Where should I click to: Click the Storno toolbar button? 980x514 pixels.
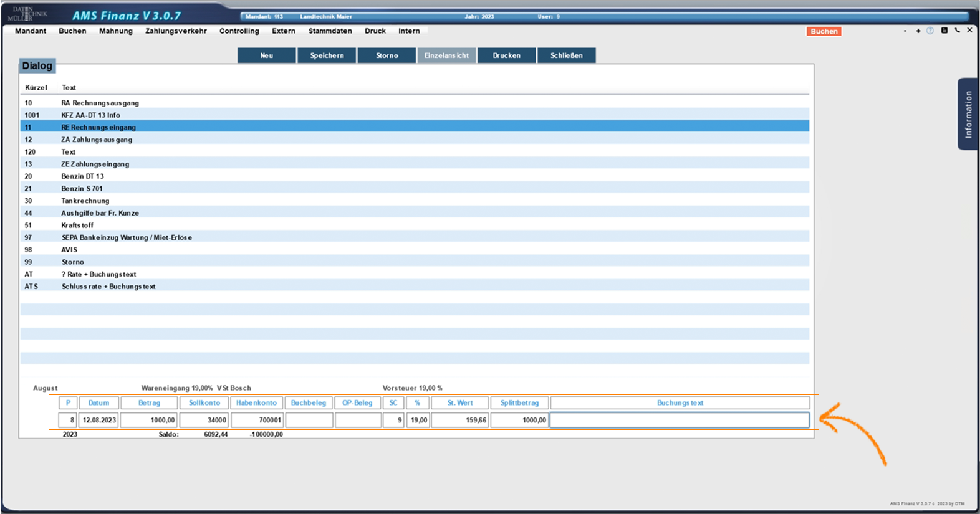pyautogui.click(x=387, y=55)
